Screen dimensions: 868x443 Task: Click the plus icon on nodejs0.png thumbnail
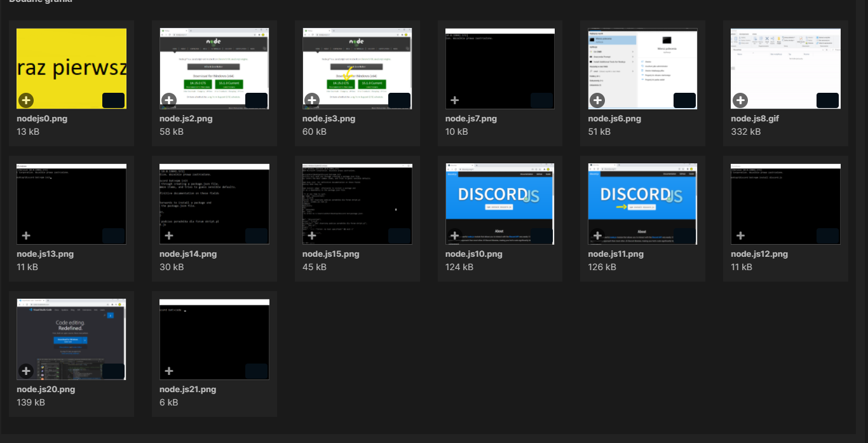pyautogui.click(x=26, y=100)
